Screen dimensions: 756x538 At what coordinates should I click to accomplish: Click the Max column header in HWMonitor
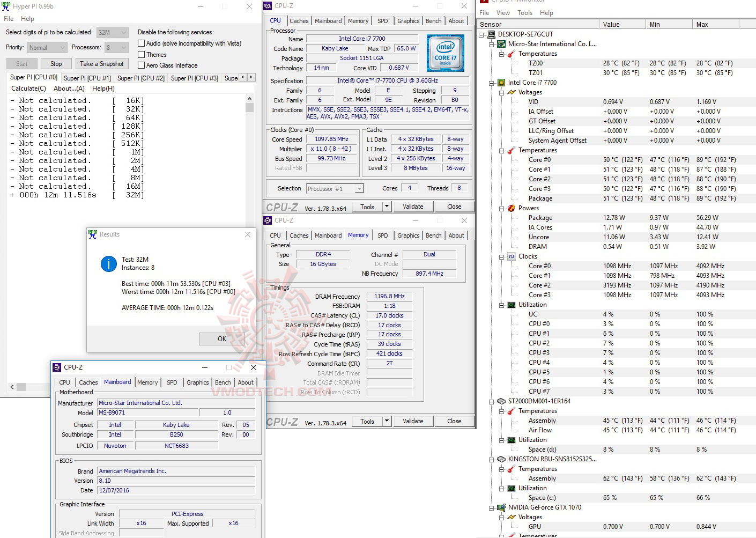coord(716,24)
